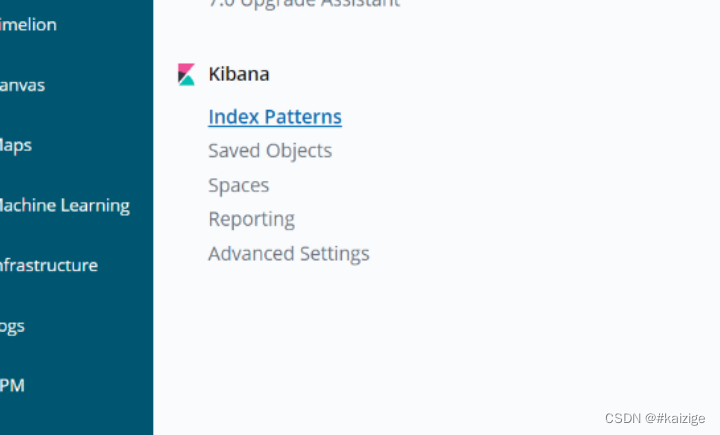Open Canvas in the sidebar
The image size is (720, 435).
22,85
